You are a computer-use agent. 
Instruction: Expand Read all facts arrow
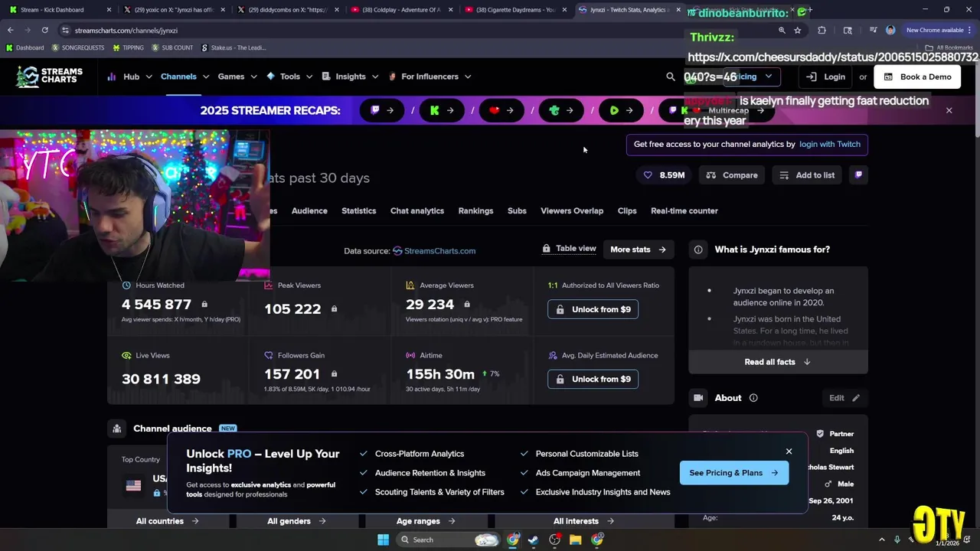click(x=778, y=362)
